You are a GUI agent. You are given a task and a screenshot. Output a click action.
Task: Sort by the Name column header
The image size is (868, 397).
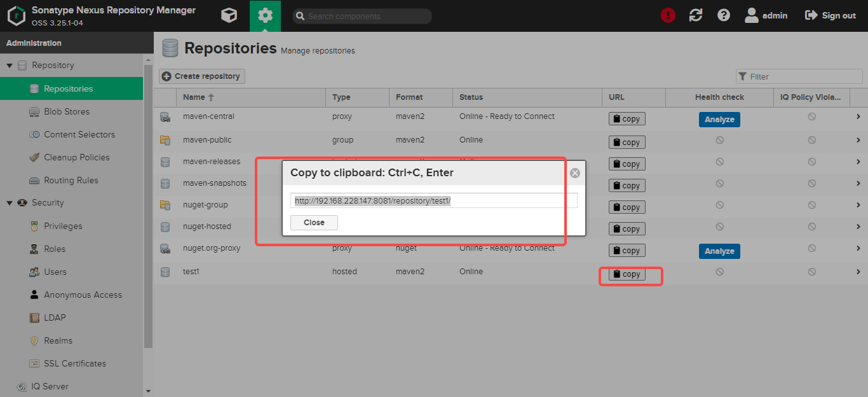[252, 97]
